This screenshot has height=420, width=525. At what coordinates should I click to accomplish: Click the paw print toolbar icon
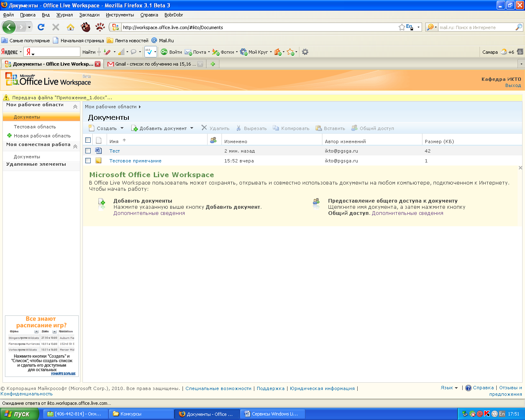coord(100,27)
